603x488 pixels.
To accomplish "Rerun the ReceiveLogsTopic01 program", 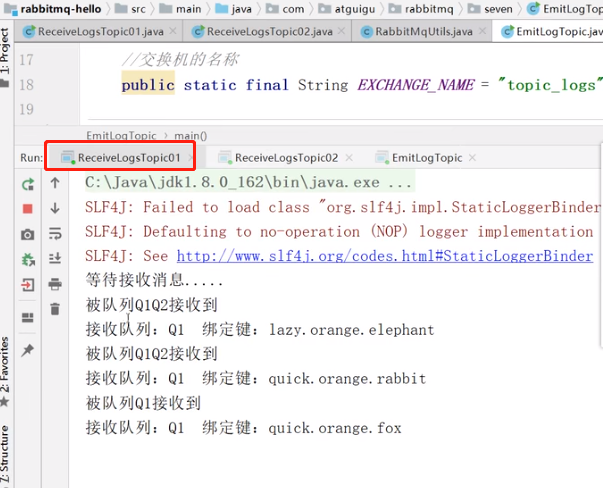I will click(28, 184).
